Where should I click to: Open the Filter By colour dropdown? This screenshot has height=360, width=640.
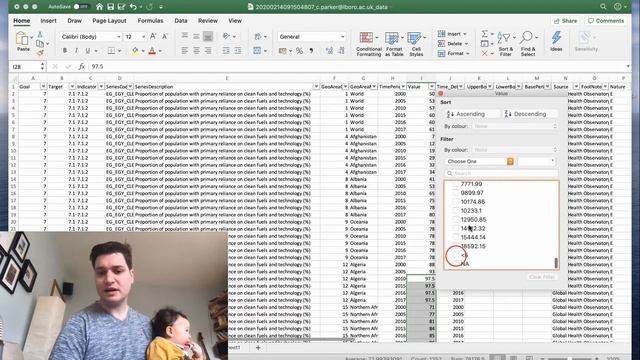[x=515, y=150]
